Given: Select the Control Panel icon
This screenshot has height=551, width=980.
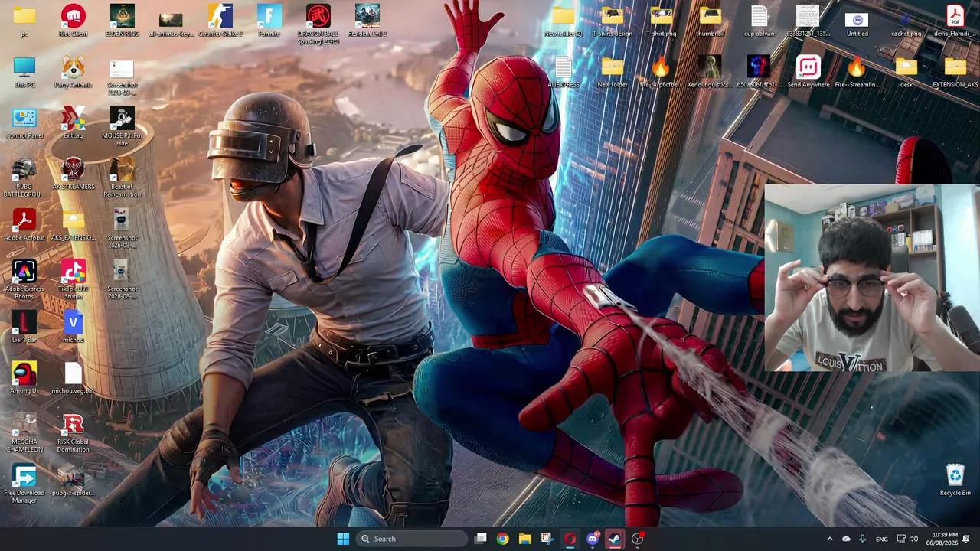Looking at the screenshot, I should 24,123.
